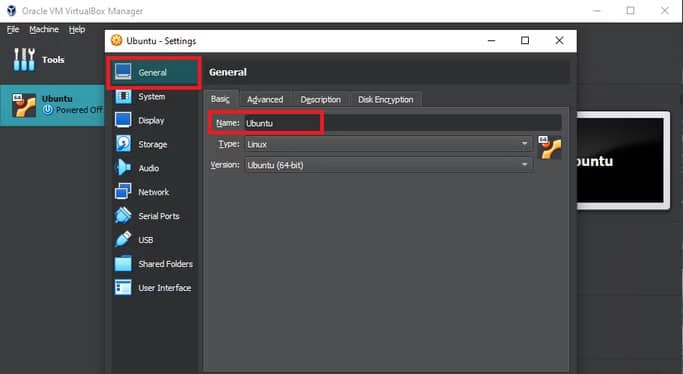The width and height of the screenshot is (683, 374).
Task: Maximize the Ubuntu Settings dialog
Action: [x=525, y=40]
